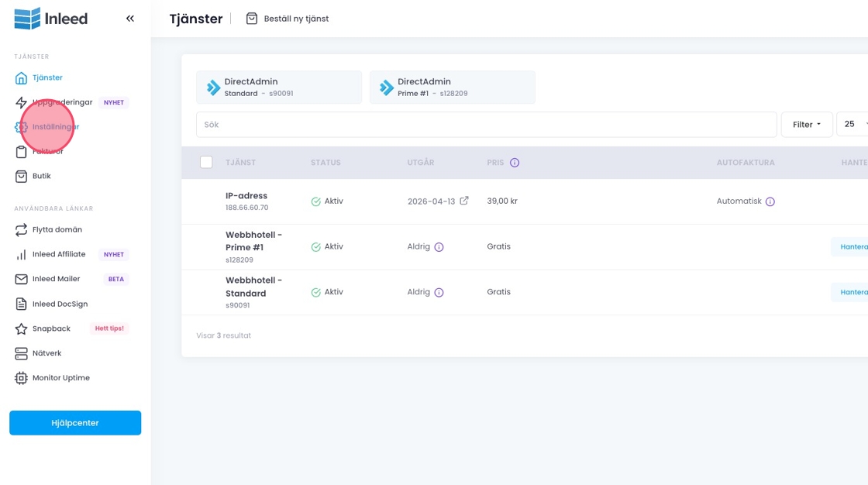
Task: Expand the Filter dropdown
Action: [x=806, y=124]
